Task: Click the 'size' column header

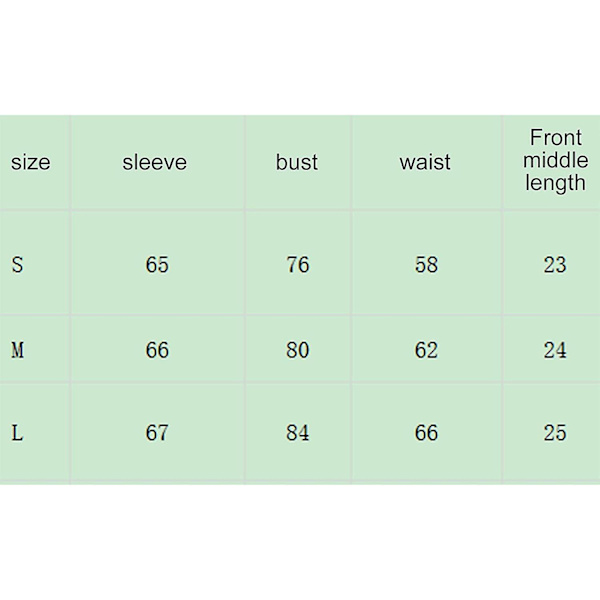Action: tap(31, 162)
